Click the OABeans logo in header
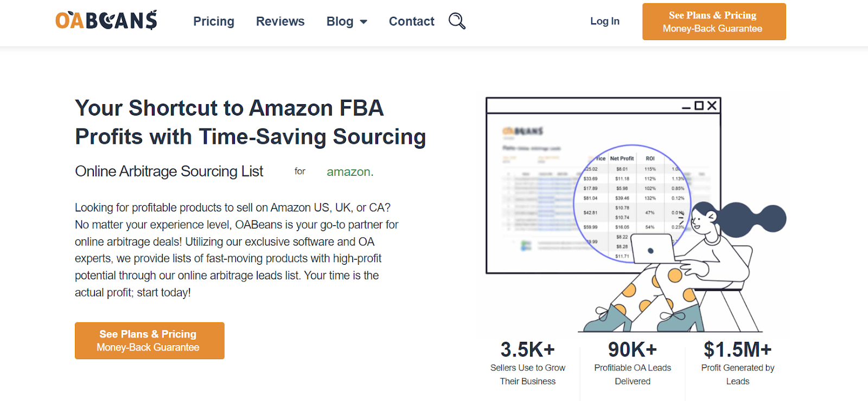The height and width of the screenshot is (401, 868). pos(106,21)
